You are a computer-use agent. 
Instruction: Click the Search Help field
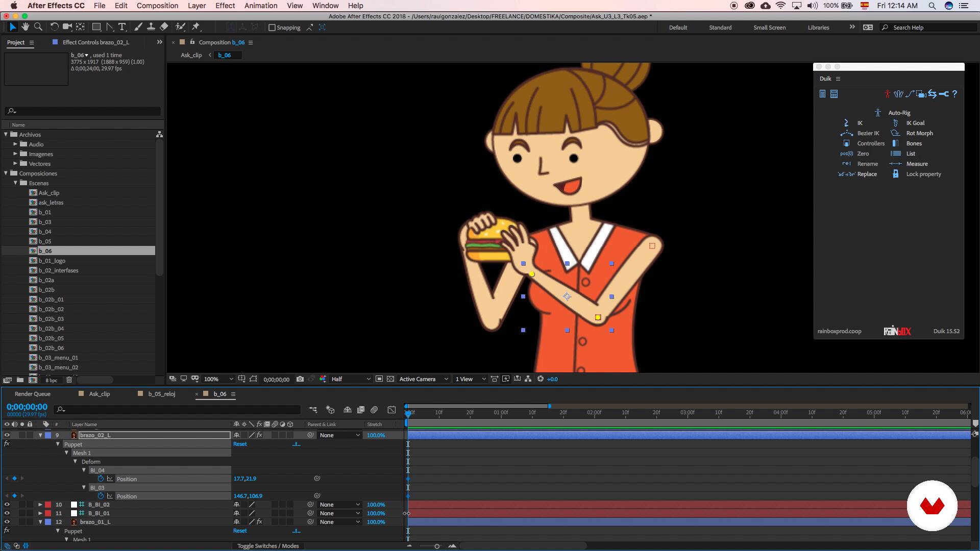click(x=929, y=28)
